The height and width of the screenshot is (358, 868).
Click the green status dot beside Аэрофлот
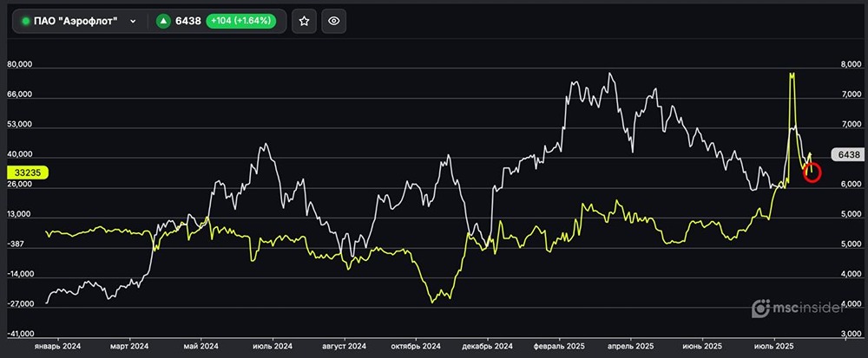[25, 22]
